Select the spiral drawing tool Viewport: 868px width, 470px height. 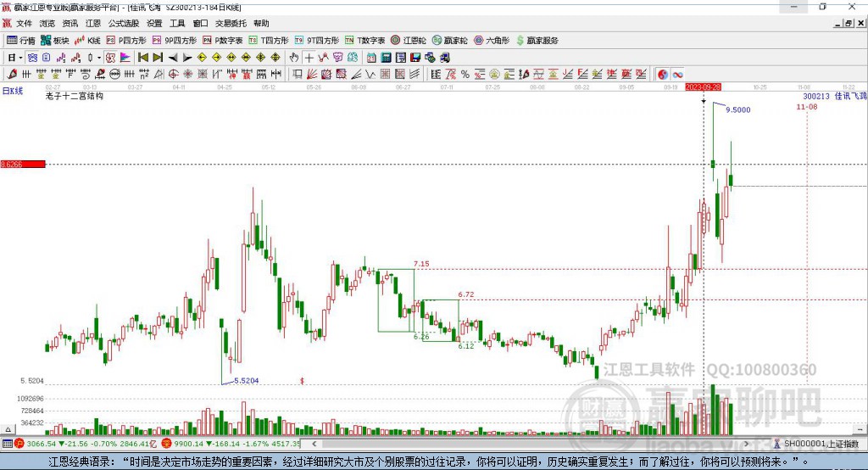[x=86, y=75]
